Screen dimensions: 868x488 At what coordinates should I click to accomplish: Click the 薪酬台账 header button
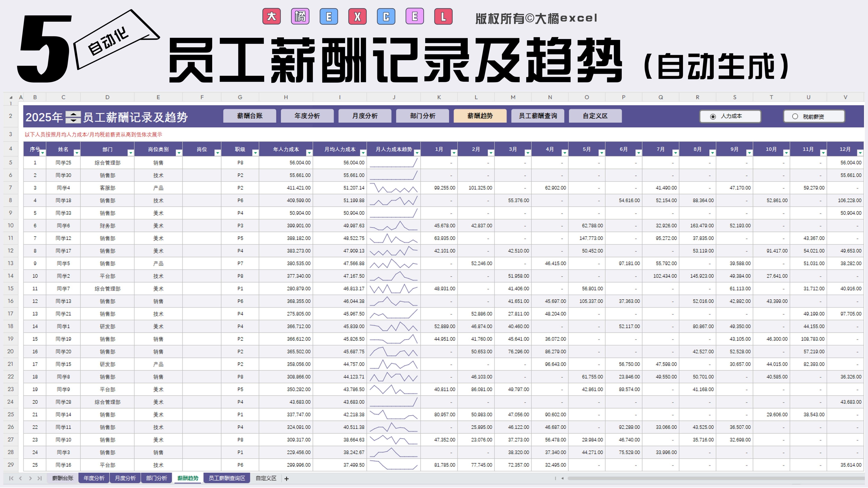(249, 116)
